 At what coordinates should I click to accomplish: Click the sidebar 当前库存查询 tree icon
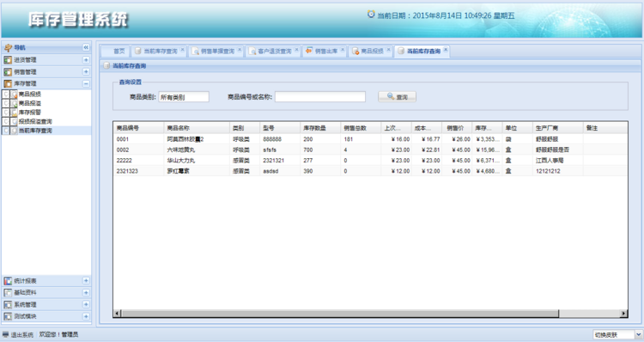14,131
